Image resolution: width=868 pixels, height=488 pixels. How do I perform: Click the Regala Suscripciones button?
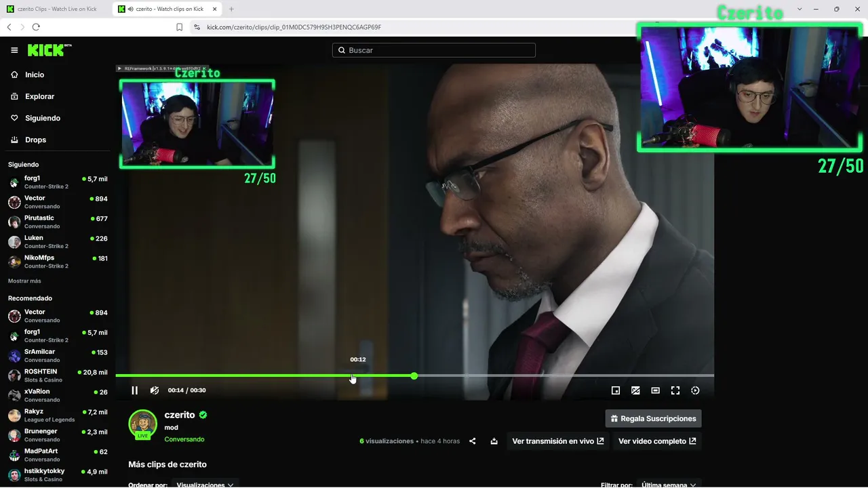coord(653,419)
